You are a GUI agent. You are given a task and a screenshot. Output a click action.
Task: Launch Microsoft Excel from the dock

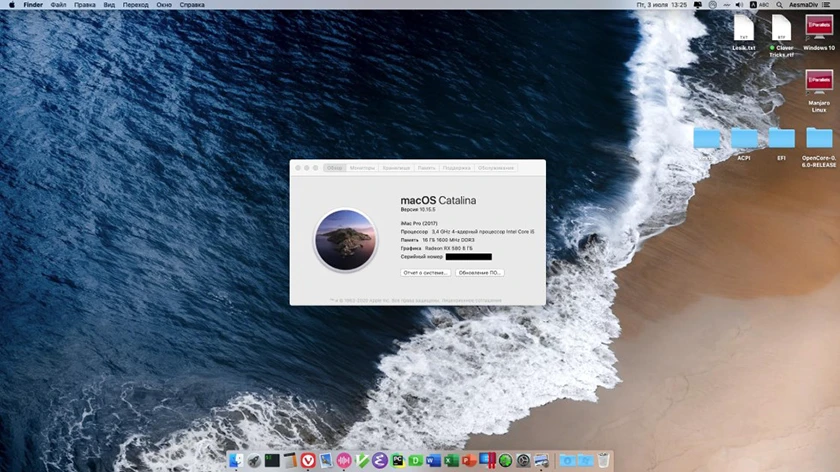tap(452, 460)
